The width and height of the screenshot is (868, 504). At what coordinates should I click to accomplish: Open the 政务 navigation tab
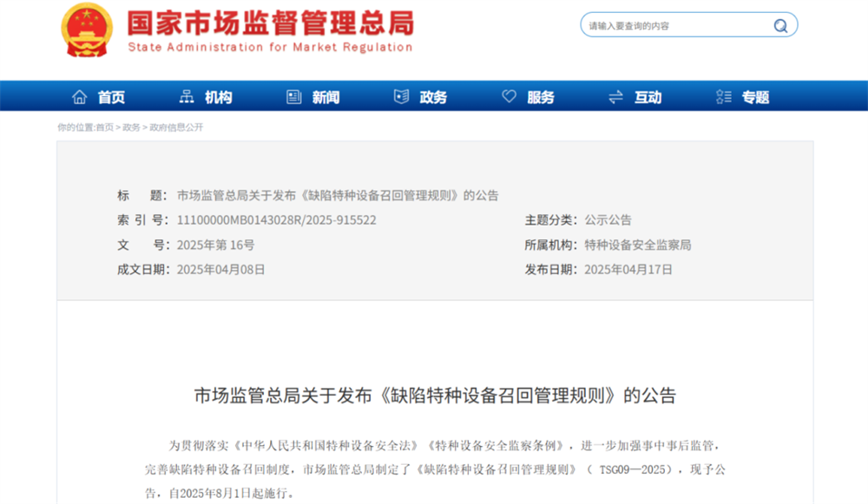click(x=433, y=97)
